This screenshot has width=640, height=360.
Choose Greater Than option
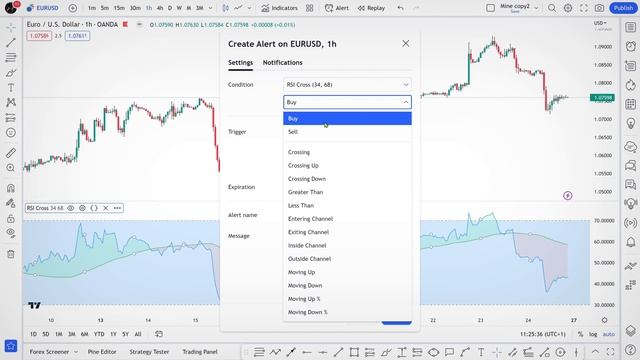point(347,192)
